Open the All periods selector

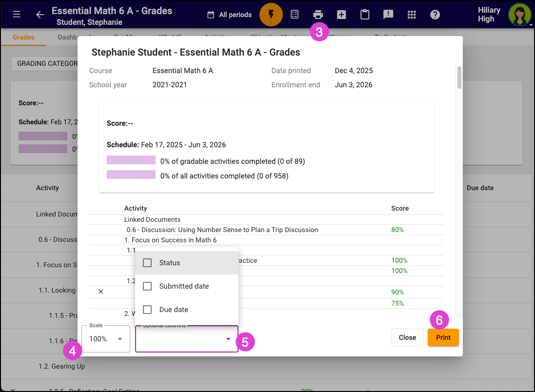[230, 15]
